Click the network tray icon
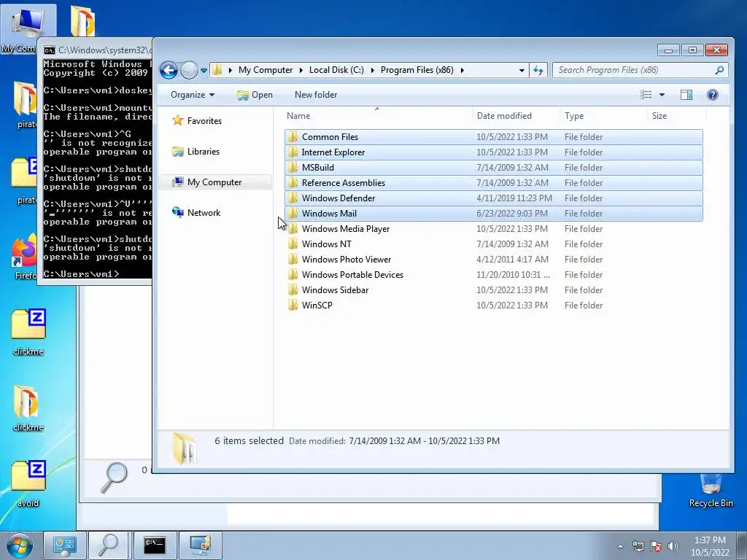This screenshot has width=747, height=560. click(x=638, y=546)
